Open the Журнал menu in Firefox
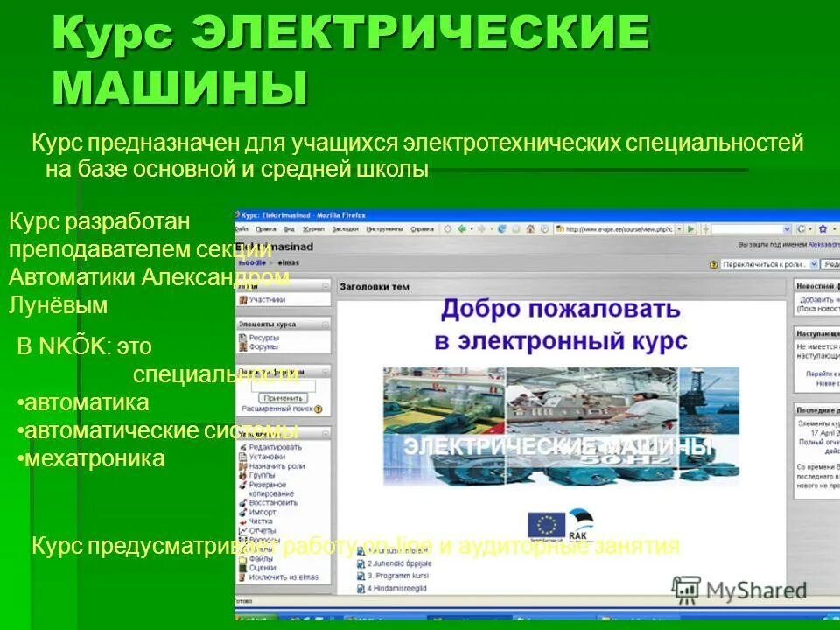 click(313, 228)
